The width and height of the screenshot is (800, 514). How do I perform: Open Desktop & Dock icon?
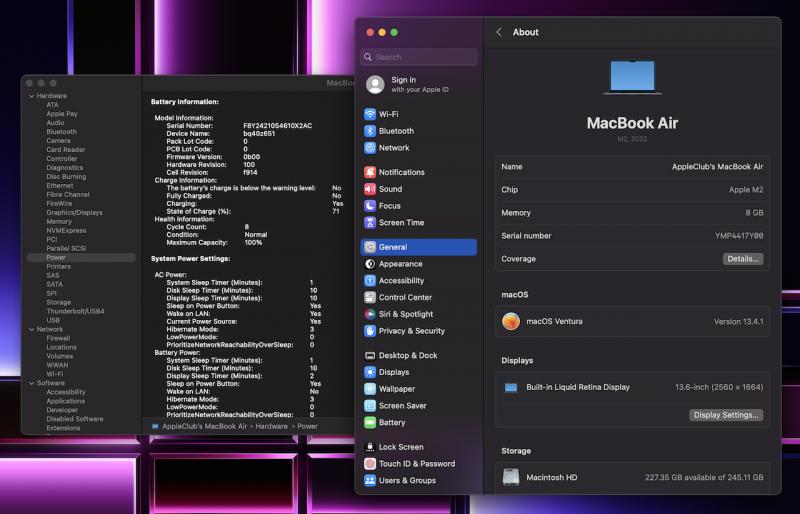(x=370, y=356)
